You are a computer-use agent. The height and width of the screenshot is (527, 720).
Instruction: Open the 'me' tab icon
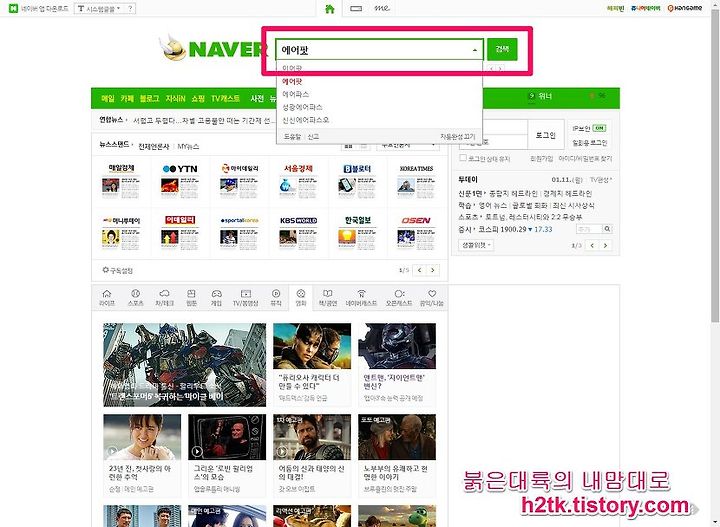[382, 8]
